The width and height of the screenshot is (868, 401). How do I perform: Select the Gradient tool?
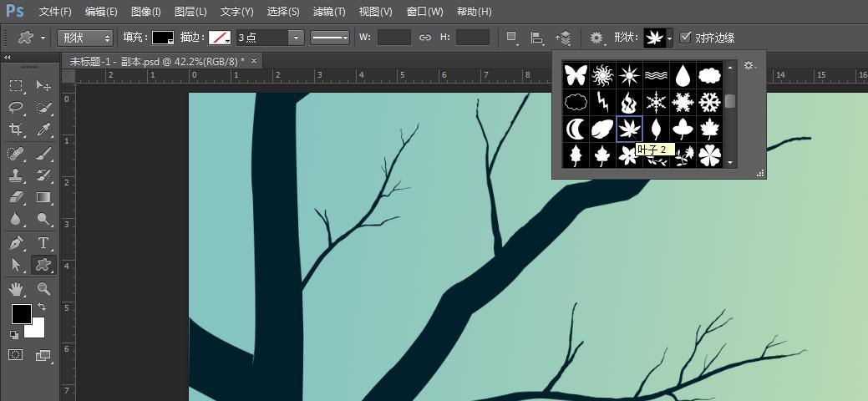click(43, 197)
